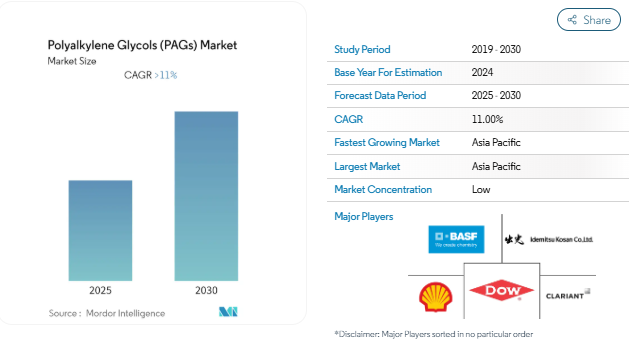Click the CAGR row label

pos(348,119)
